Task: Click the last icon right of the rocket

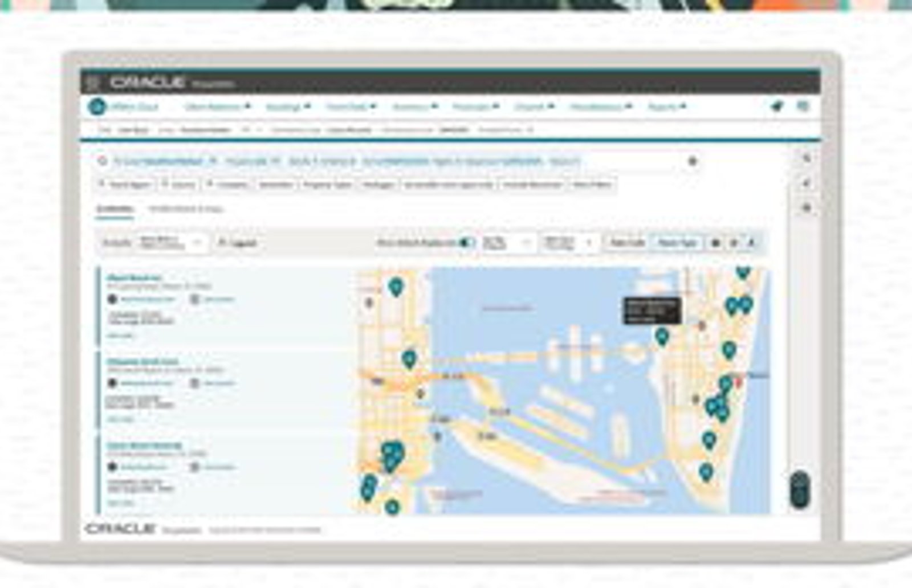Action: pyautogui.click(x=803, y=107)
